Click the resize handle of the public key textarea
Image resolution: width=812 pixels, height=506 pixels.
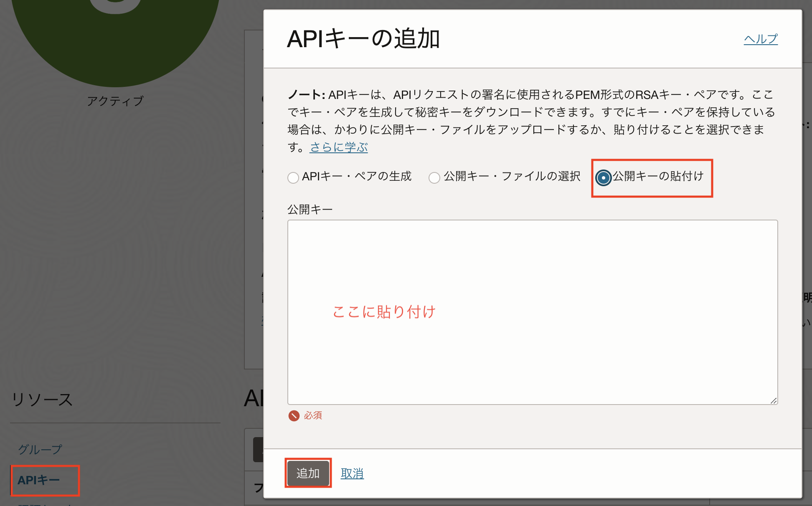pyautogui.click(x=774, y=402)
